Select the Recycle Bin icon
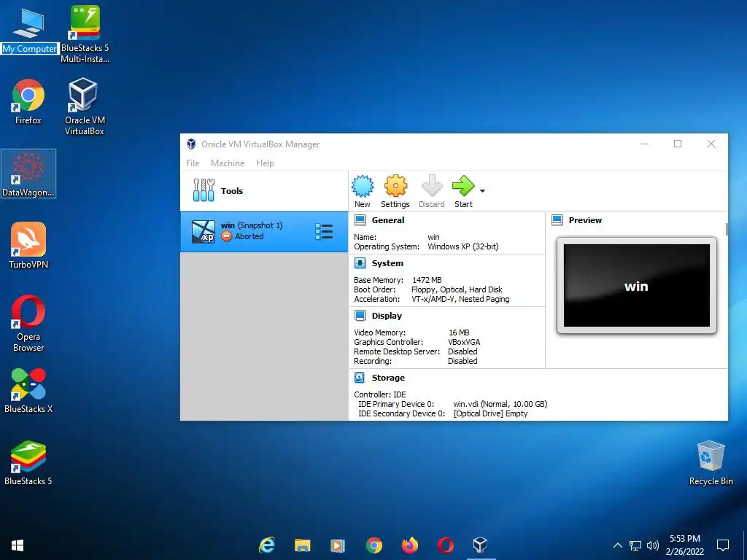Viewport: 747px width, 560px height. (711, 463)
